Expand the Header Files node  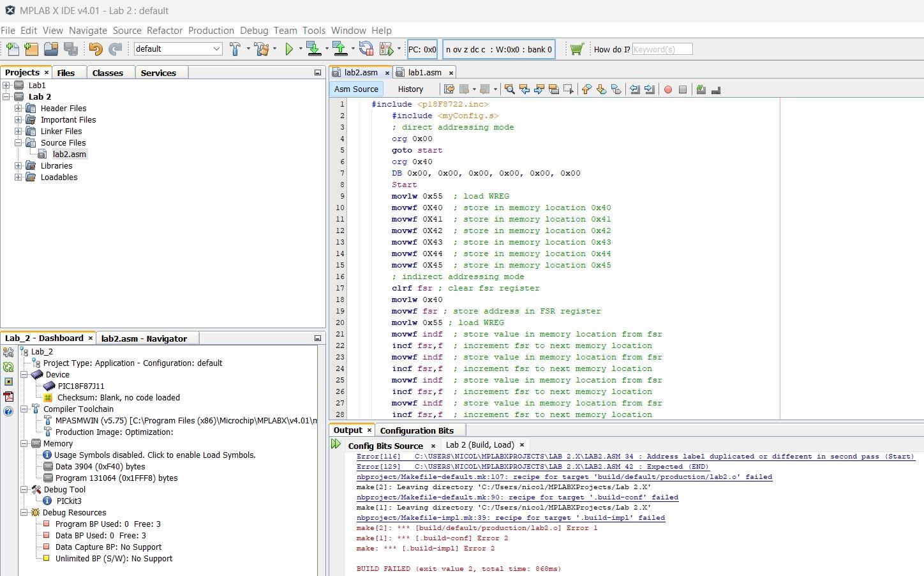tap(18, 108)
